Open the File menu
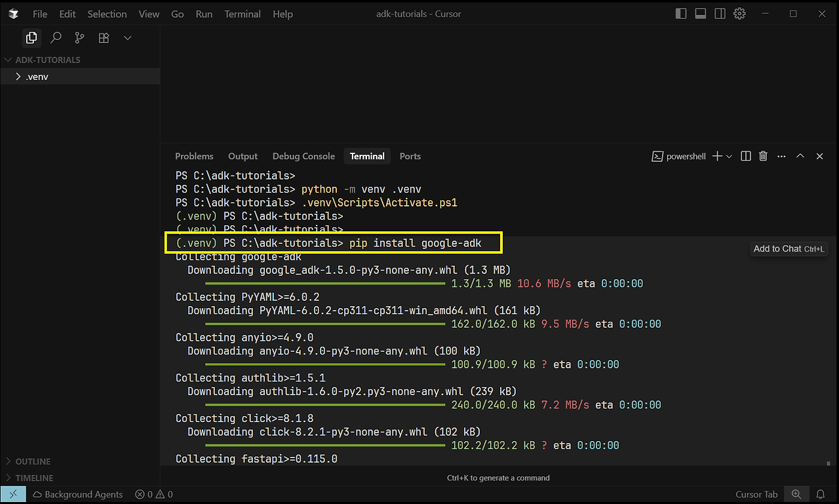 tap(40, 14)
